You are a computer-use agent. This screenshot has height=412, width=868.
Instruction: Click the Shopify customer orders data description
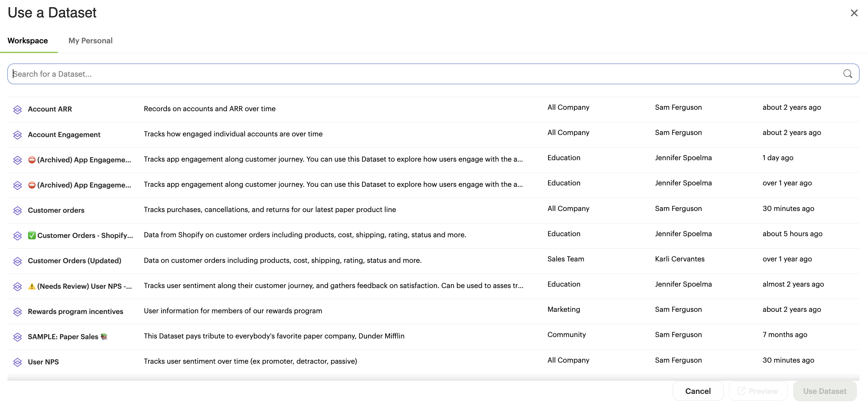[305, 235]
